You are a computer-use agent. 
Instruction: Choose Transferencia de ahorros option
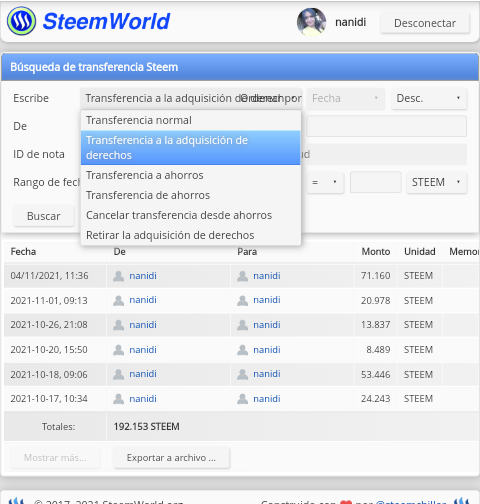[191, 195]
